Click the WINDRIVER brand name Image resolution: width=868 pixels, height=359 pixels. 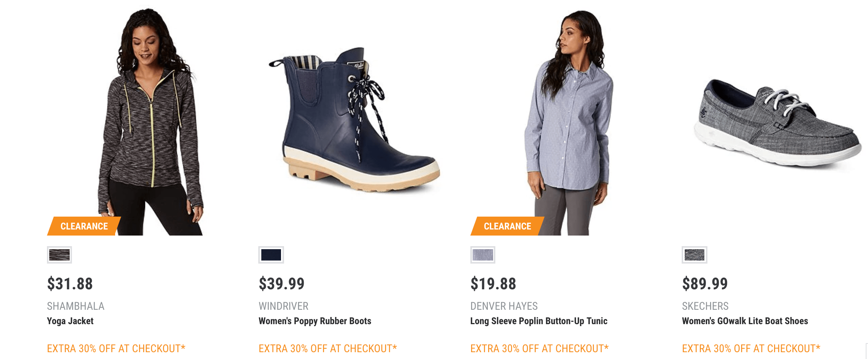(283, 306)
